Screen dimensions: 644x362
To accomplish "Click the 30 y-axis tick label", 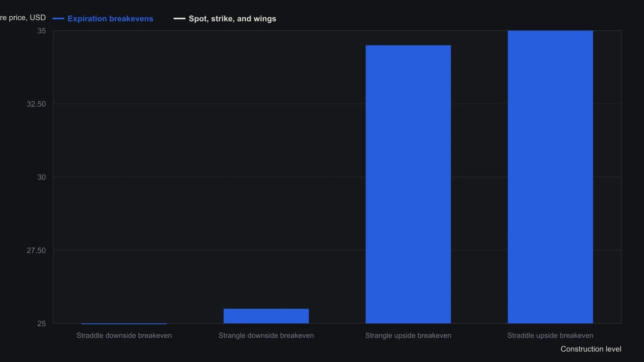I will (41, 177).
